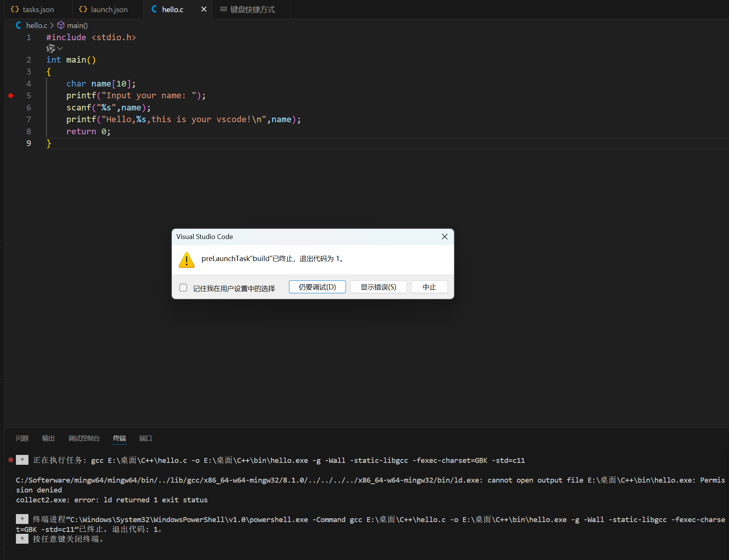Expand the codelens chevron above line 2
Screen dimensions: 729x560
pyautogui.click(x=60, y=49)
